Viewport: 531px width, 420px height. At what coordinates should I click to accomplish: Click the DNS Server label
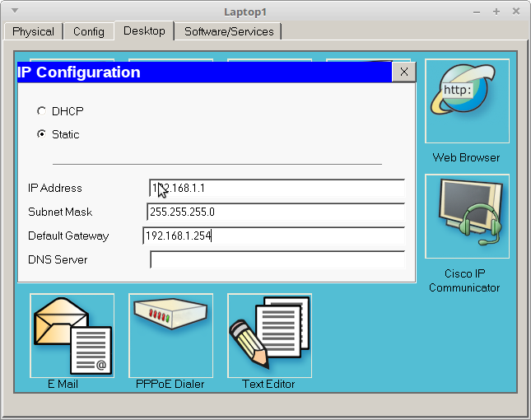coord(58,259)
